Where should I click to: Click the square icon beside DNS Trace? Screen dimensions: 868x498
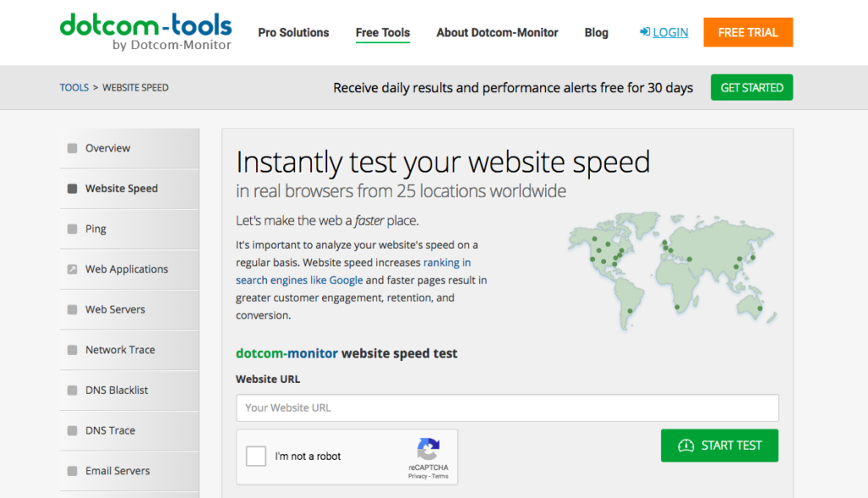coord(72,431)
